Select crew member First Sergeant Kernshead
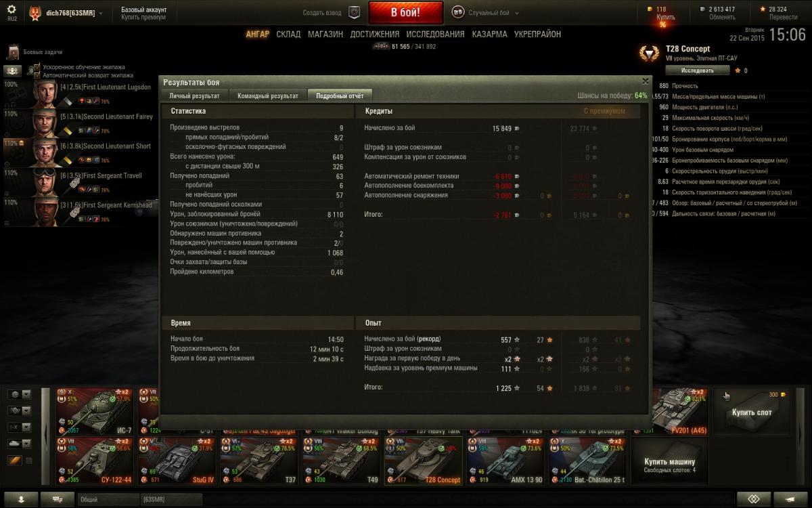812x508 pixels. pos(79,211)
